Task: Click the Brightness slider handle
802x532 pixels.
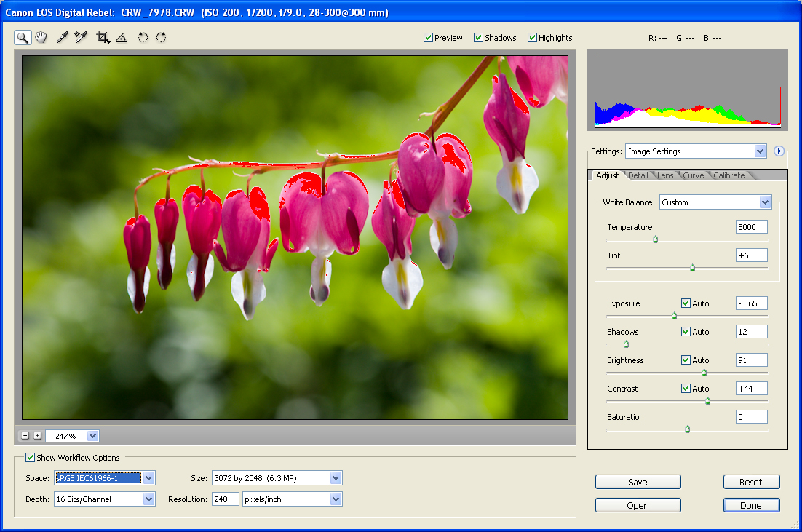Action: tap(704, 373)
